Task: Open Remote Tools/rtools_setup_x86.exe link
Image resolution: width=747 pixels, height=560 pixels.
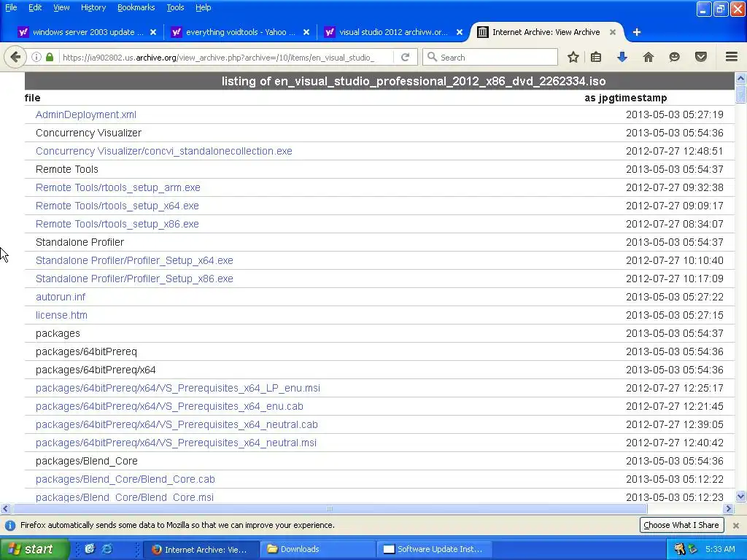Action: 117,224
